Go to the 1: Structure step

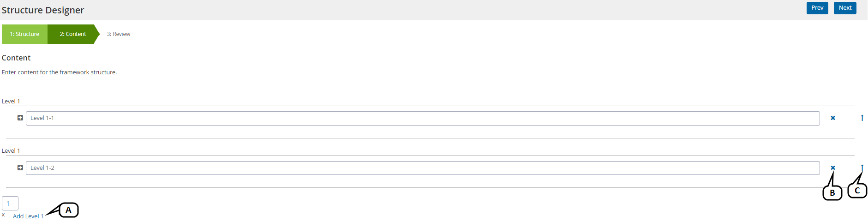(x=25, y=34)
